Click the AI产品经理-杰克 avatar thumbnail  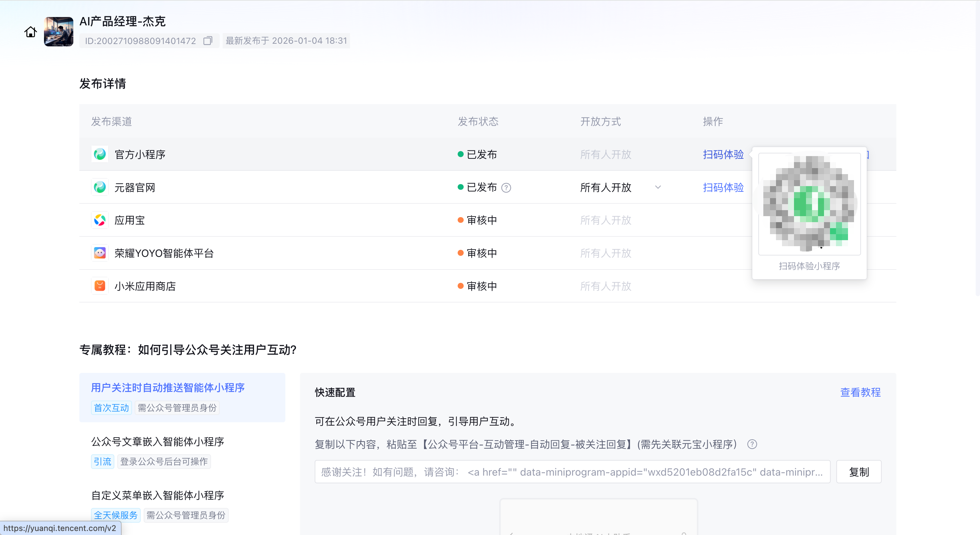pyautogui.click(x=59, y=32)
